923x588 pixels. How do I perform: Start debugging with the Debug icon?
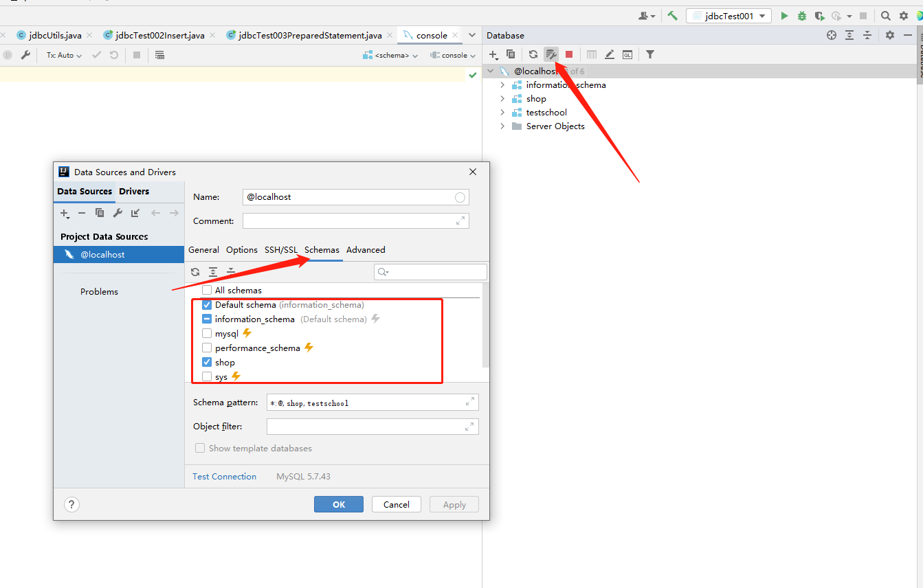tap(801, 15)
